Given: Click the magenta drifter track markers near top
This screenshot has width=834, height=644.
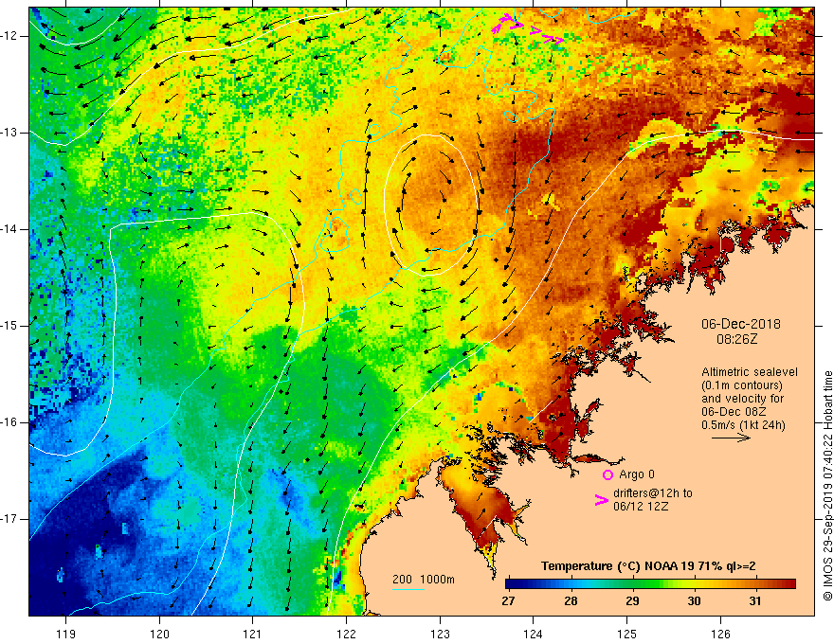Looking at the screenshot, I should point(527,27).
